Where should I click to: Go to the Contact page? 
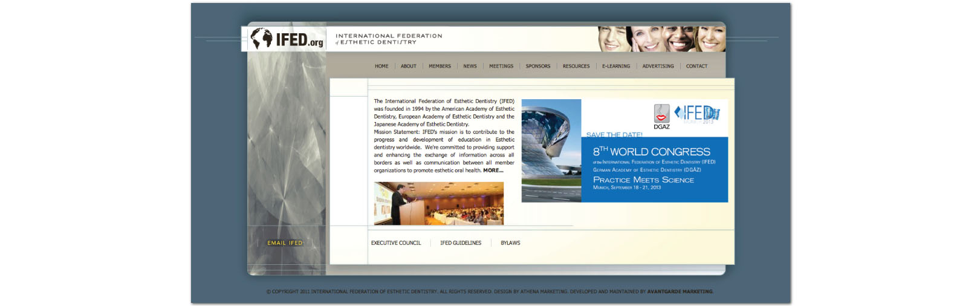(696, 67)
